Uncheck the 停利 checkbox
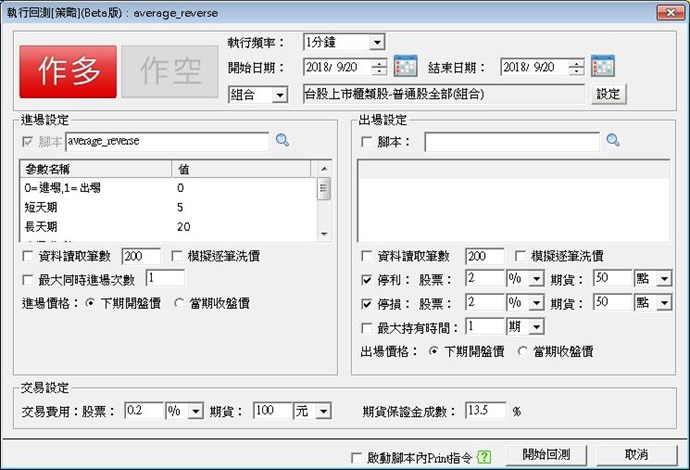 point(367,278)
